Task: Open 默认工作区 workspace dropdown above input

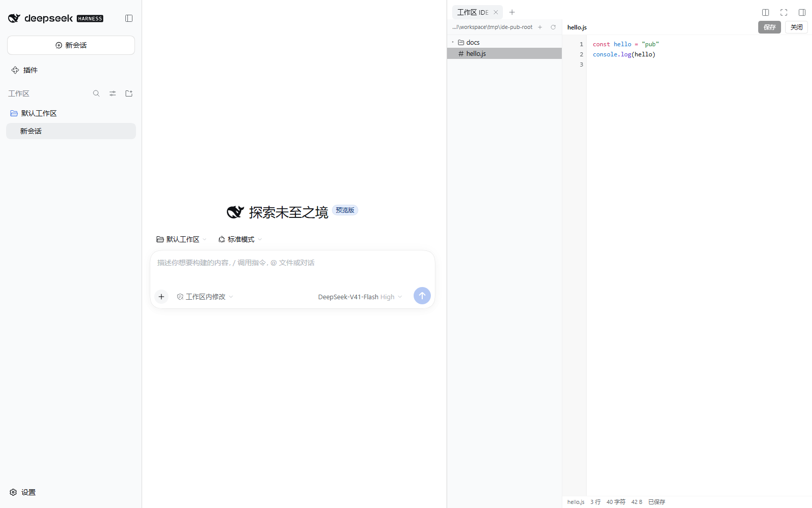Action: (182, 239)
